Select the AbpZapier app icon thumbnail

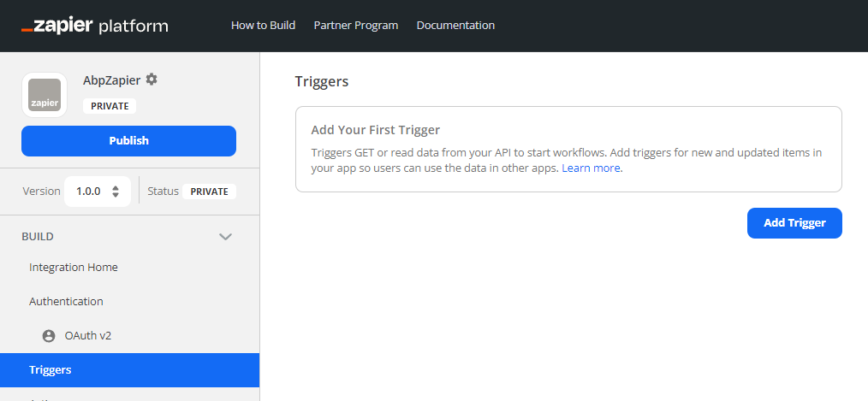[45, 95]
